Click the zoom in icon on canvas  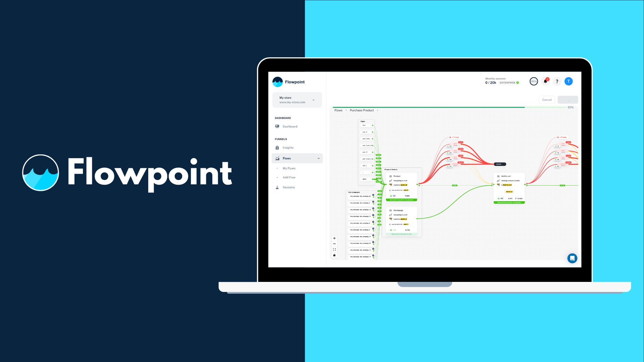pos(335,238)
